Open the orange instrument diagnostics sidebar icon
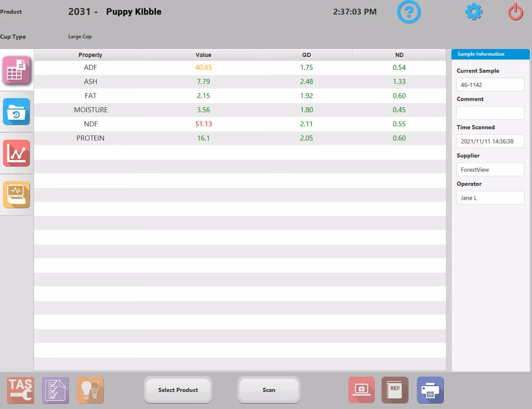This screenshot has width=532, height=409. pos(17,195)
